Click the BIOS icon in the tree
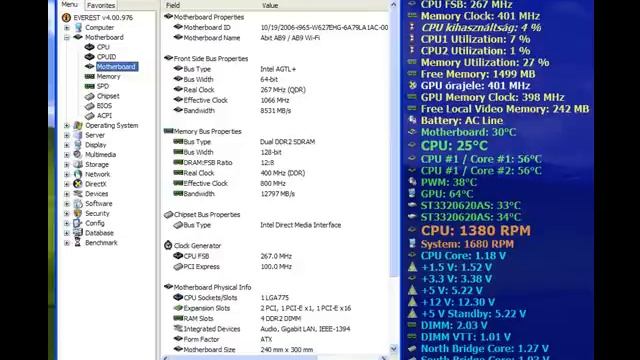 coord(89,106)
